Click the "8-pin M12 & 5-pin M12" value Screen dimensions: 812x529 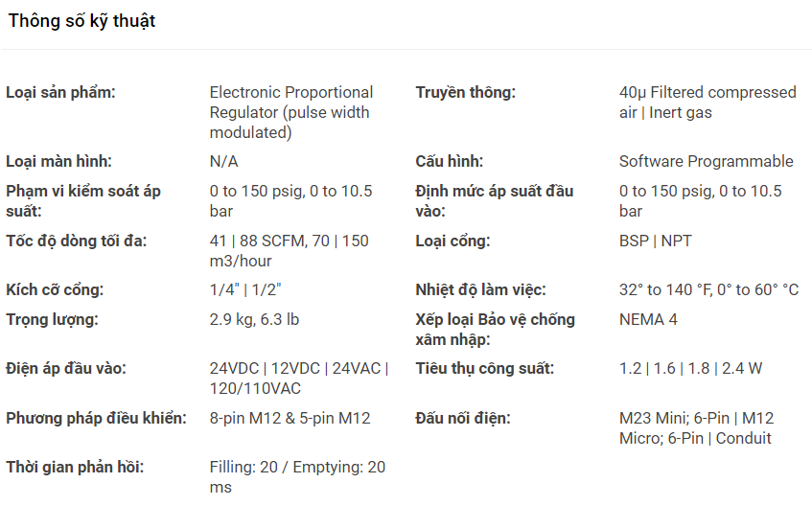pyautogui.click(x=290, y=418)
